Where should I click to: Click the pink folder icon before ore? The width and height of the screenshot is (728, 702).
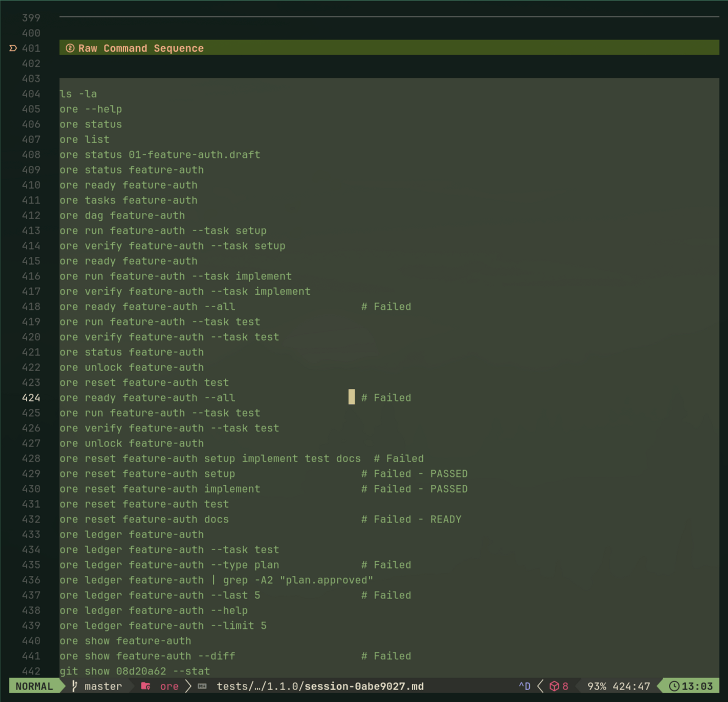(x=146, y=686)
